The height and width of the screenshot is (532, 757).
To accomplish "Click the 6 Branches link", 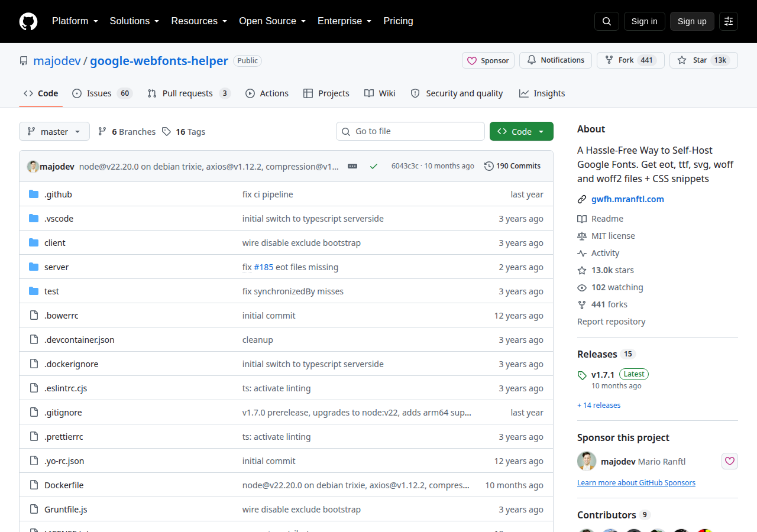I will click(127, 132).
